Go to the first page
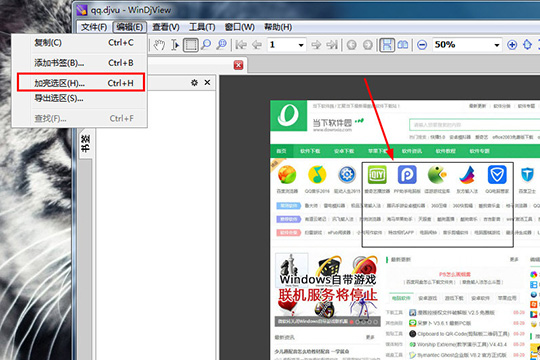 241,45
